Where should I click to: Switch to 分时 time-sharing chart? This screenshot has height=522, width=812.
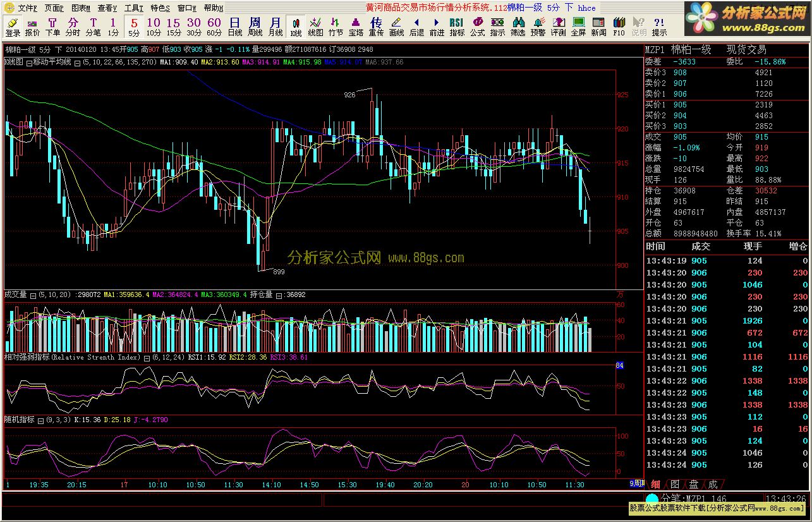[x=73, y=27]
